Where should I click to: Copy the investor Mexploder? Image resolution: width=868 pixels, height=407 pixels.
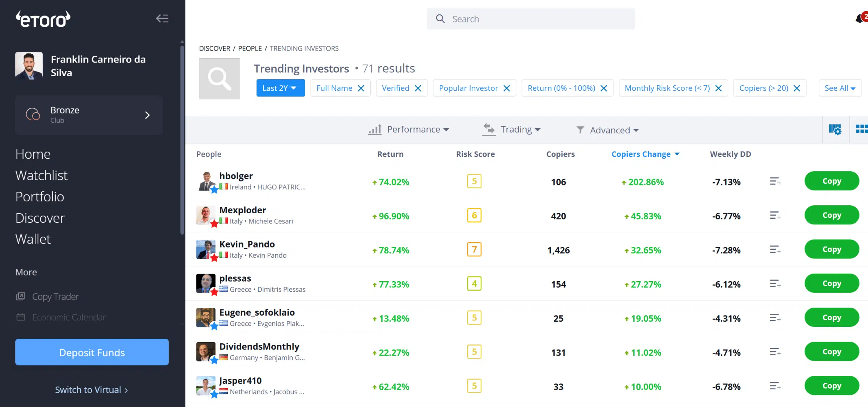point(832,215)
